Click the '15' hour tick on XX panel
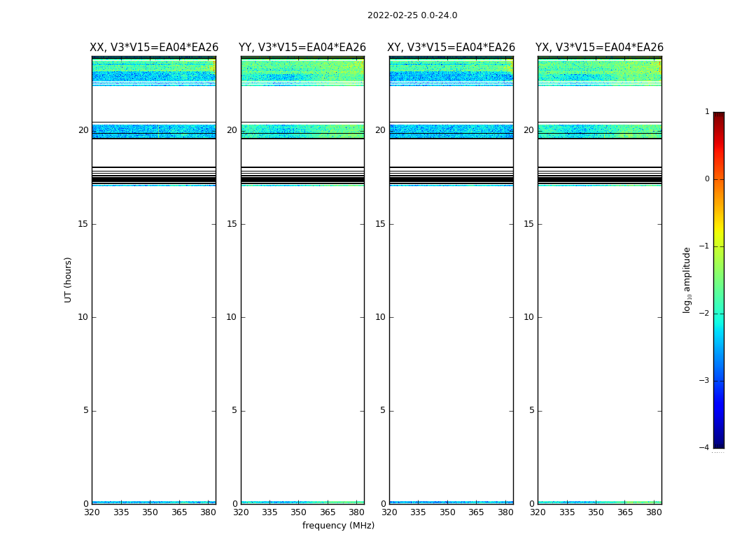The width and height of the screenshot is (735, 560). [x=83, y=224]
